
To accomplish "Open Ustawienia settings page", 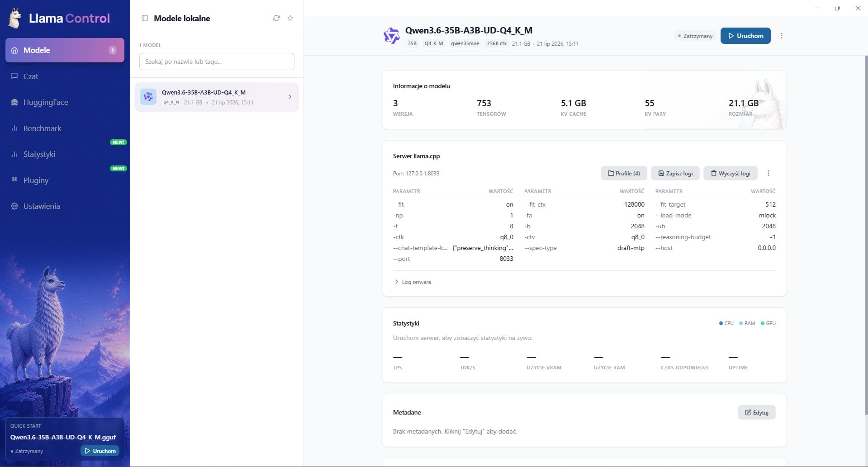I will click(x=65, y=206).
